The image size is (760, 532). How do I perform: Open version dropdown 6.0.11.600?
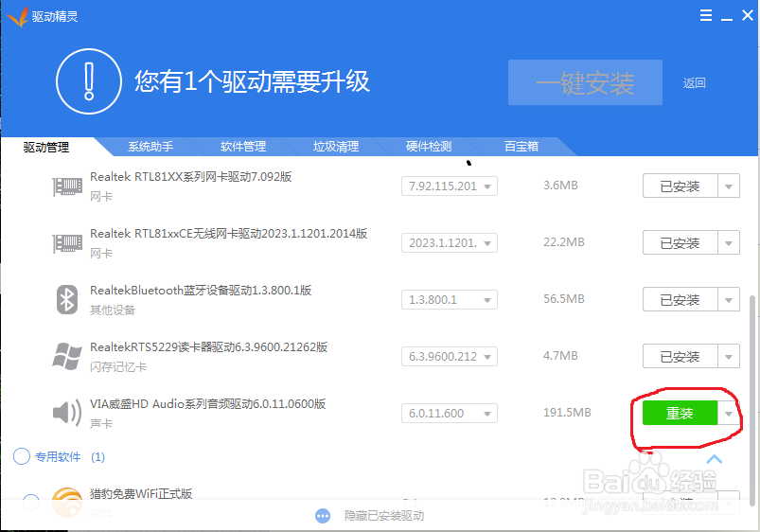(x=450, y=413)
